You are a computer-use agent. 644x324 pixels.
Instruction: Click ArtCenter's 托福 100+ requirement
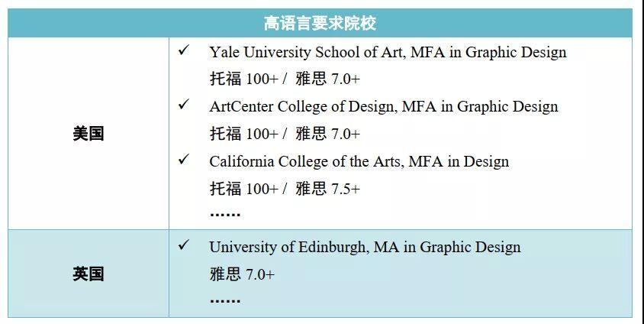(x=244, y=134)
